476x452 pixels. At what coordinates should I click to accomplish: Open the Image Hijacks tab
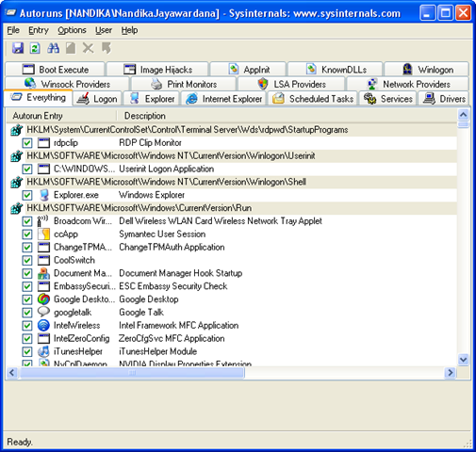coord(157,70)
